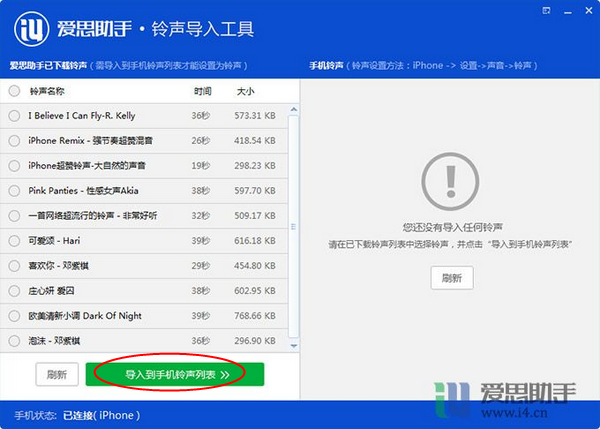The height and width of the screenshot is (429, 600).
Task: Select 庄心妍 爱囚 ringtone radio
Action: (x=14, y=291)
